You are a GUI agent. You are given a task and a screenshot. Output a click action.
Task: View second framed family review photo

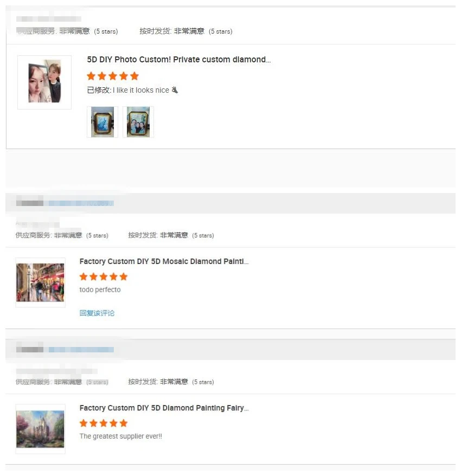coord(138,122)
